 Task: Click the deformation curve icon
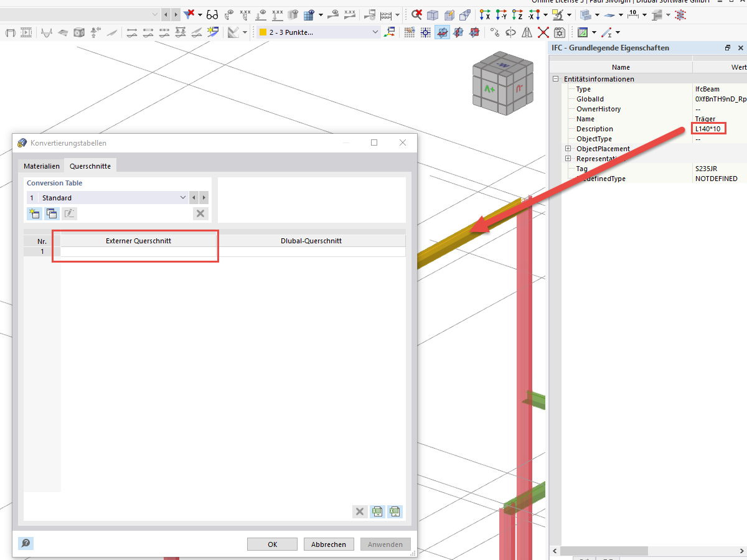pyautogui.click(x=47, y=32)
